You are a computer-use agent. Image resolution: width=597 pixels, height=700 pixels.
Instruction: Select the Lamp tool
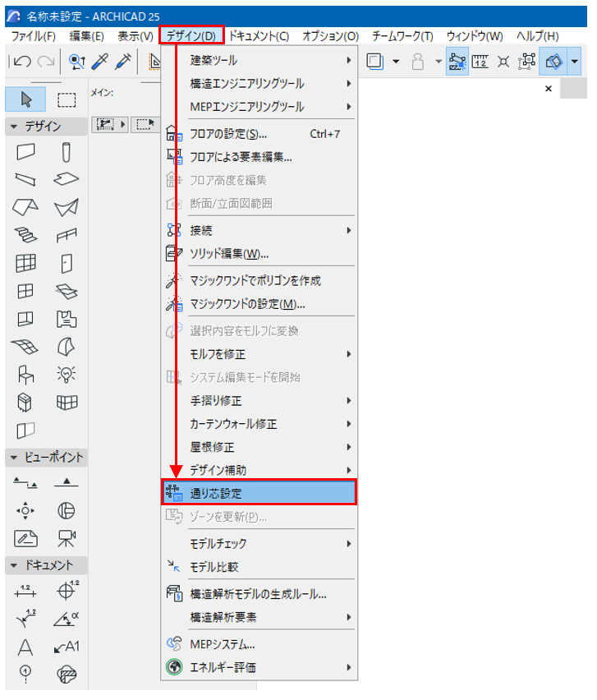pyautogui.click(x=67, y=374)
